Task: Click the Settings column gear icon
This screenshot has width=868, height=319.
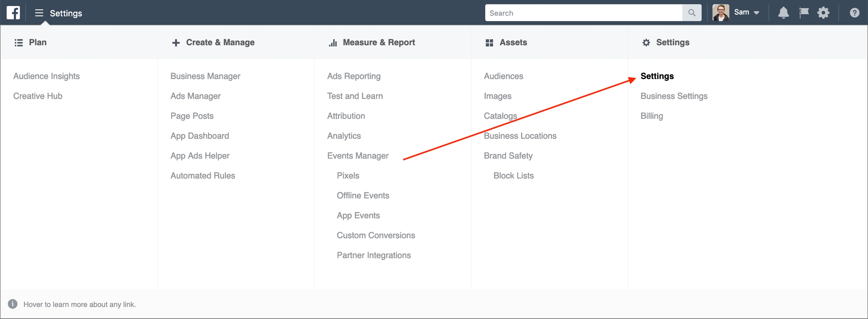Action: (x=646, y=43)
